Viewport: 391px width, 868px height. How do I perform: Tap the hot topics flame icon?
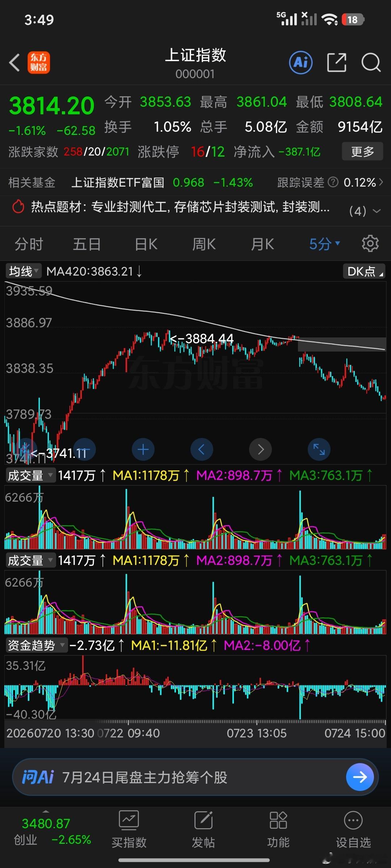tap(18, 207)
